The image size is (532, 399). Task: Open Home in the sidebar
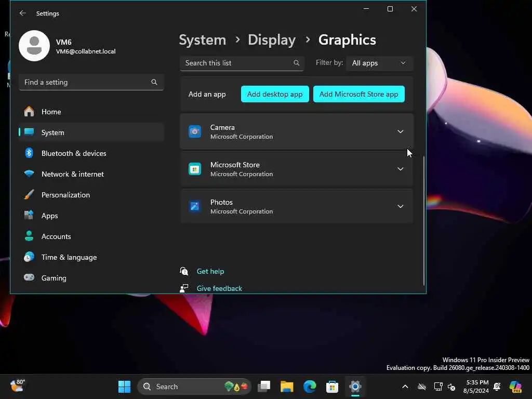[x=91, y=112]
